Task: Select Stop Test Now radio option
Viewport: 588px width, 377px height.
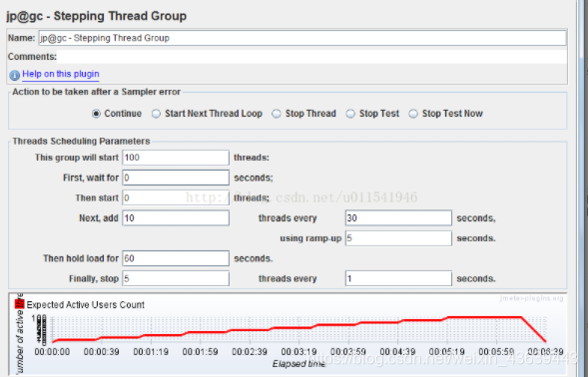Action: click(x=413, y=114)
